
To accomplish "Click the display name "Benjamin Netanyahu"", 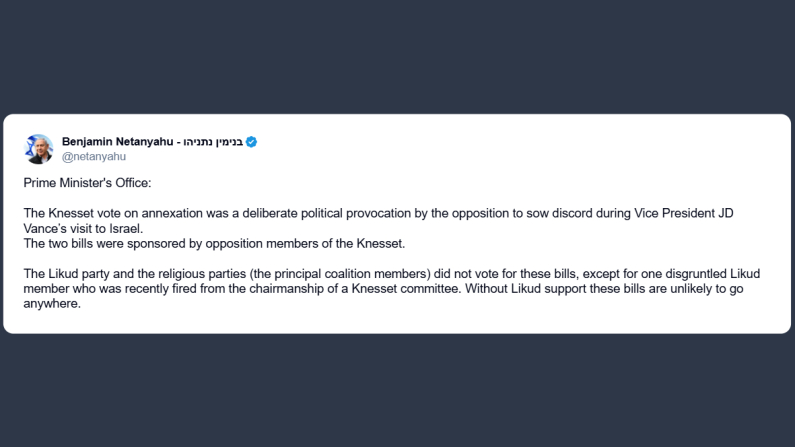I will (x=117, y=142).
